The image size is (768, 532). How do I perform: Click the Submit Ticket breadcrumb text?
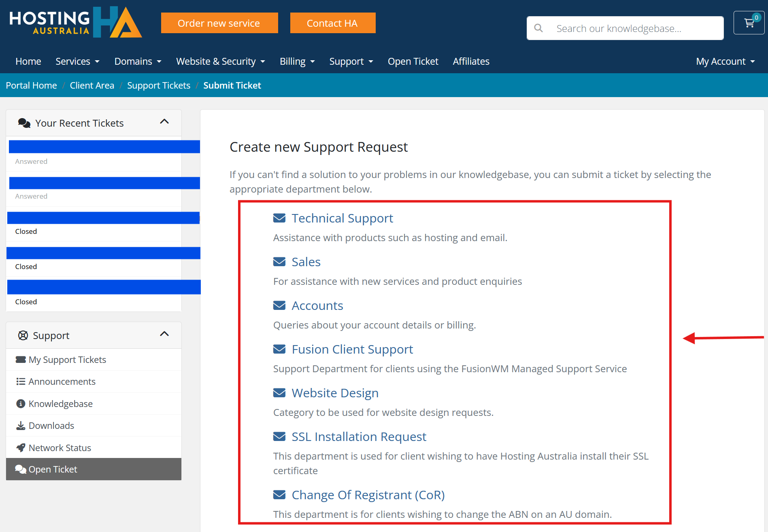tap(232, 85)
